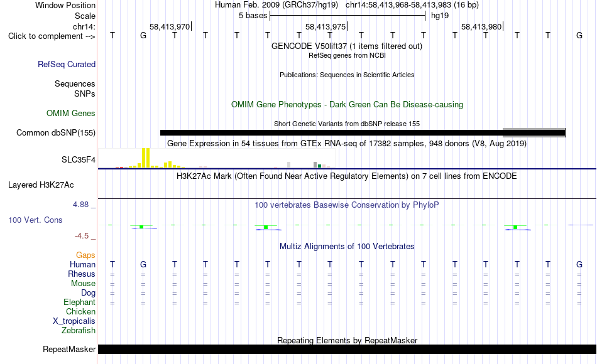Click the 4.88 PhyloP upper value
Viewport: 597px width, 364px height.
pyautogui.click(x=80, y=205)
